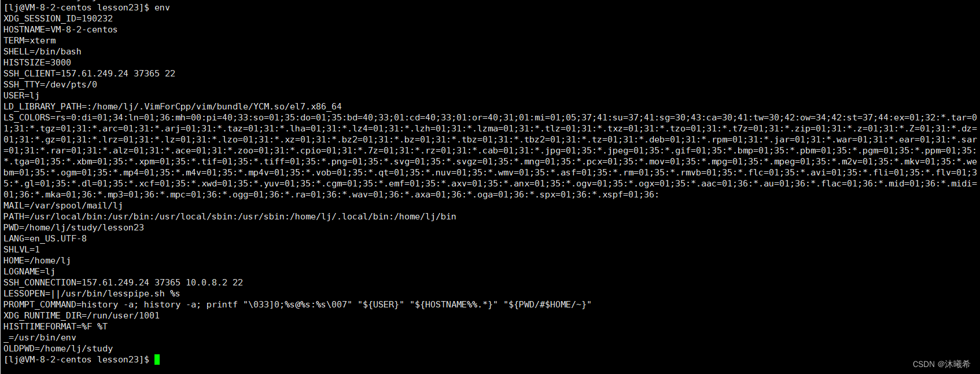Click the OLDPWD=/home/lj/study line
The width and height of the screenshot is (980, 374).
pos(58,349)
